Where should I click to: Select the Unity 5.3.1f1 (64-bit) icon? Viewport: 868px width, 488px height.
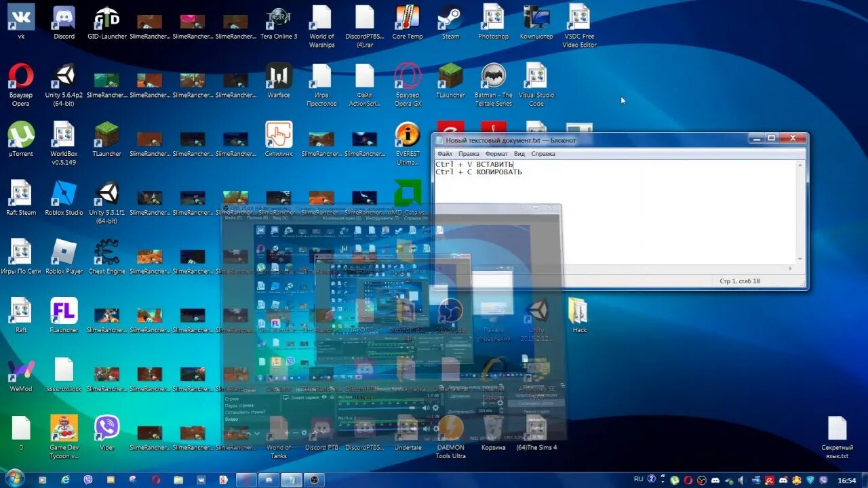click(107, 202)
